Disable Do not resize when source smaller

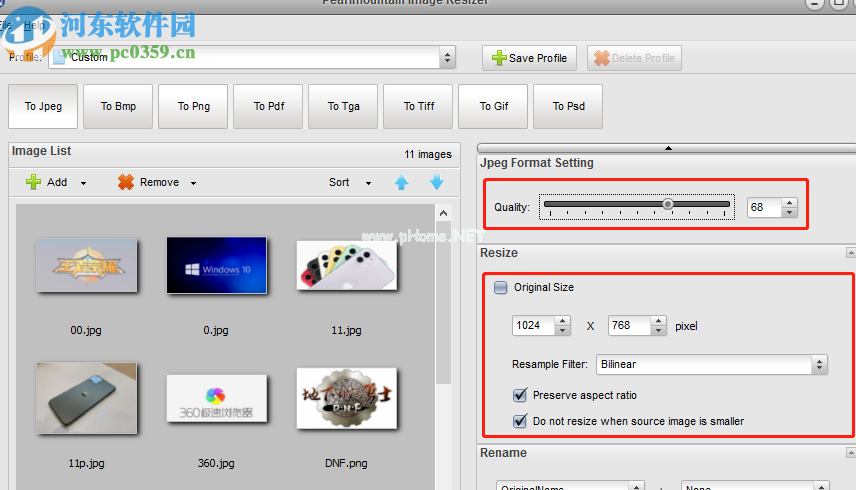[520, 421]
